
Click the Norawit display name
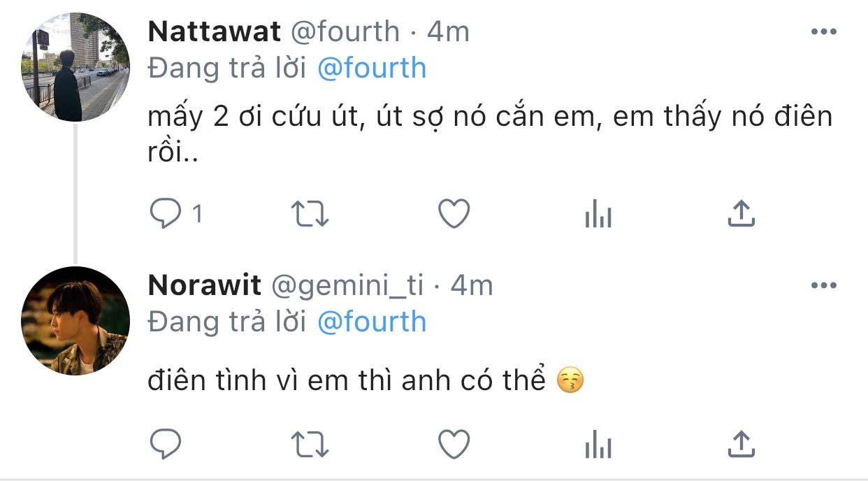point(205,286)
